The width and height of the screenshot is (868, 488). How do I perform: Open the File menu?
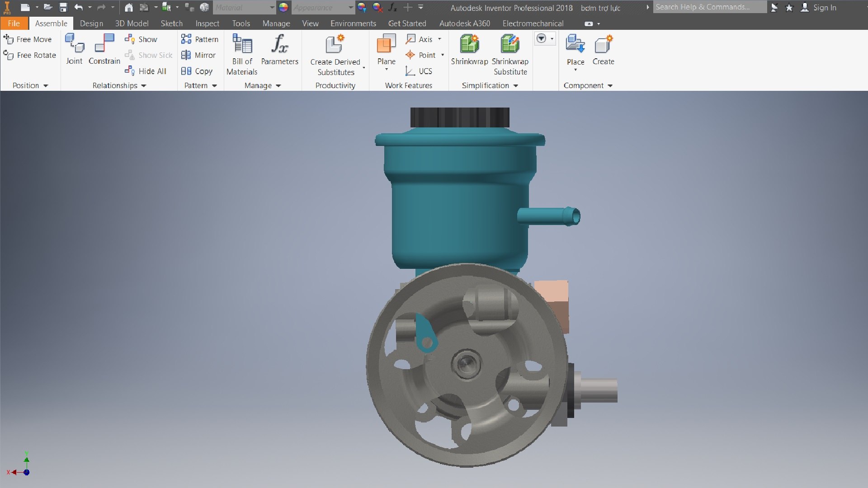click(x=14, y=23)
